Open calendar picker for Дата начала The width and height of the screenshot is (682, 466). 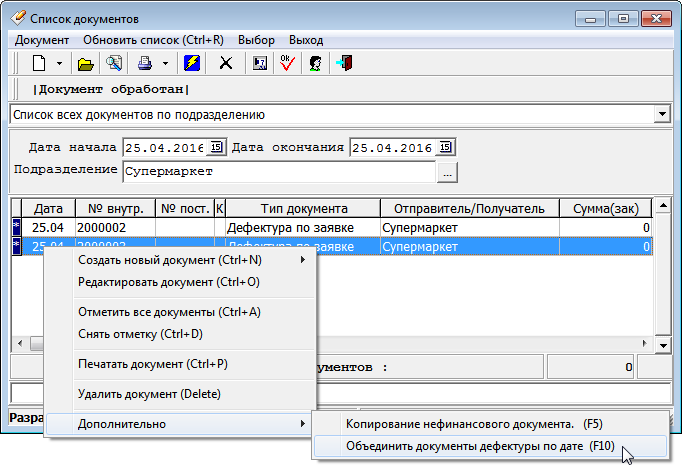pos(216,147)
